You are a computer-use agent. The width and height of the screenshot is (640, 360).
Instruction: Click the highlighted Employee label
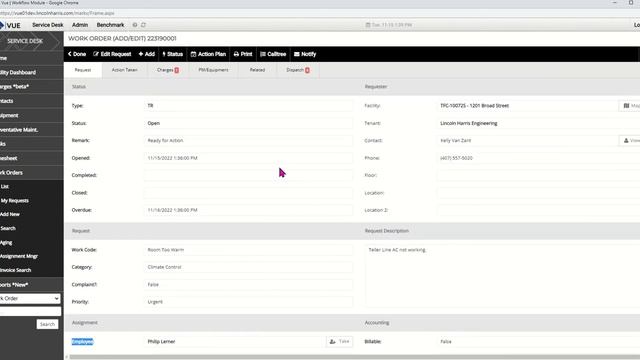(82, 342)
